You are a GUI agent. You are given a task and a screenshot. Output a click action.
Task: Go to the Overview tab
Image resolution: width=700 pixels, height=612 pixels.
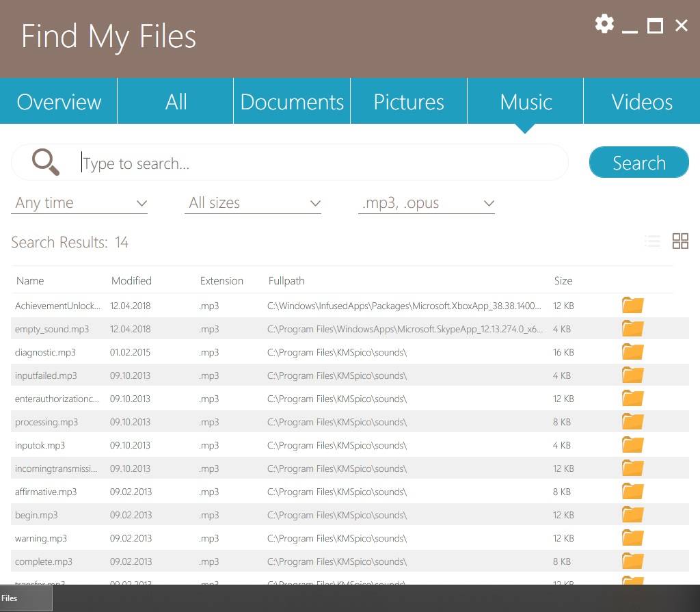(59, 101)
